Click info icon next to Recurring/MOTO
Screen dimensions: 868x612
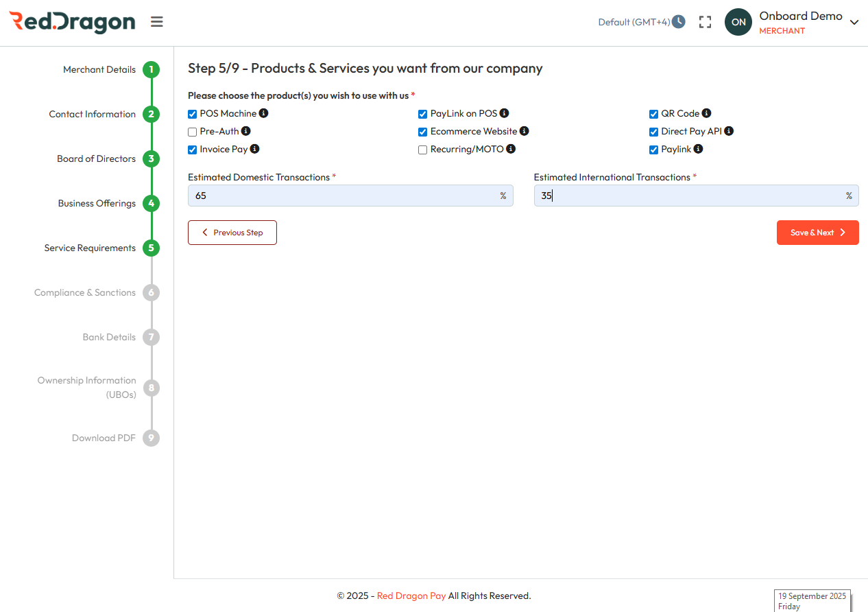tap(511, 149)
